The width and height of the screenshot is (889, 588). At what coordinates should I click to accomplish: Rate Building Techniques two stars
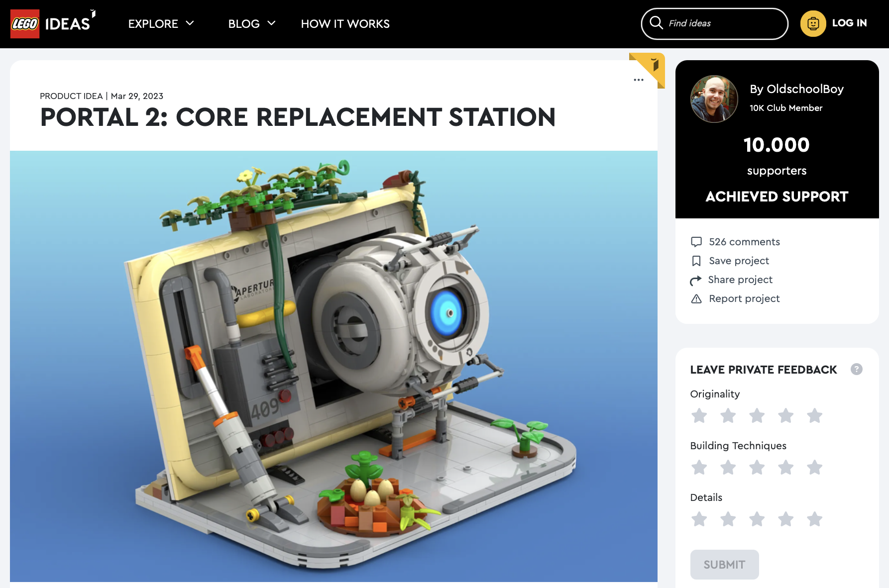click(x=728, y=467)
